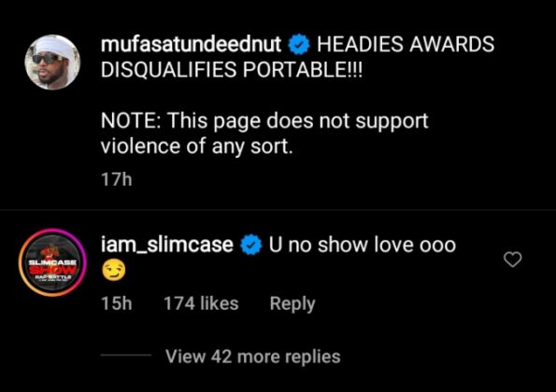
Task: Open mufasatundeednut's profile picture
Action: click(52, 63)
